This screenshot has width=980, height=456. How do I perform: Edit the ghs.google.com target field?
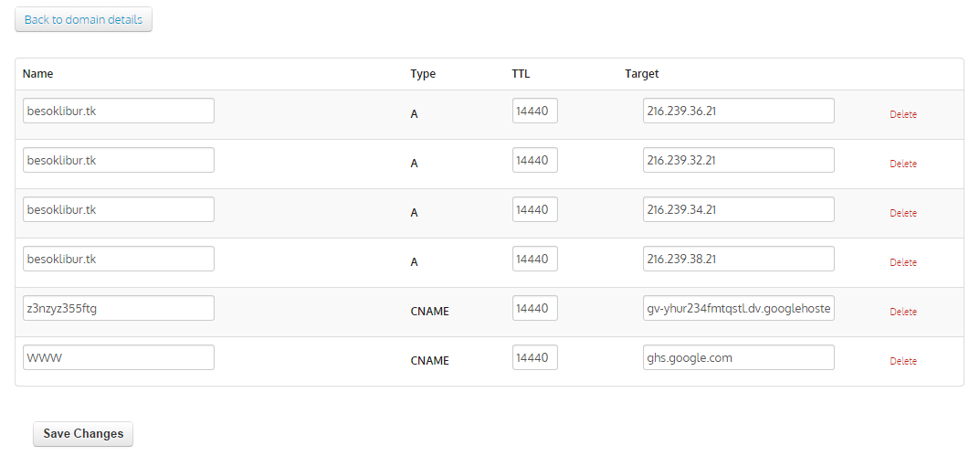click(738, 357)
